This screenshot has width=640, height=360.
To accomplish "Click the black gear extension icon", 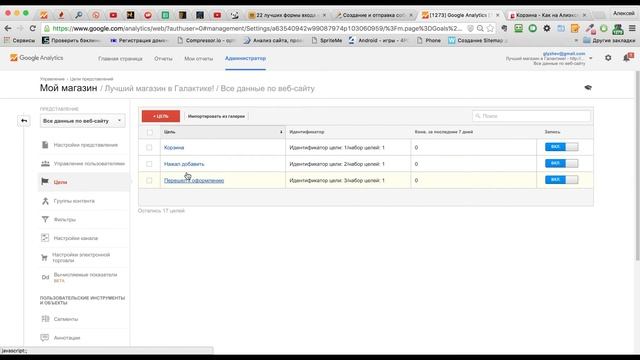I will 547,28.
